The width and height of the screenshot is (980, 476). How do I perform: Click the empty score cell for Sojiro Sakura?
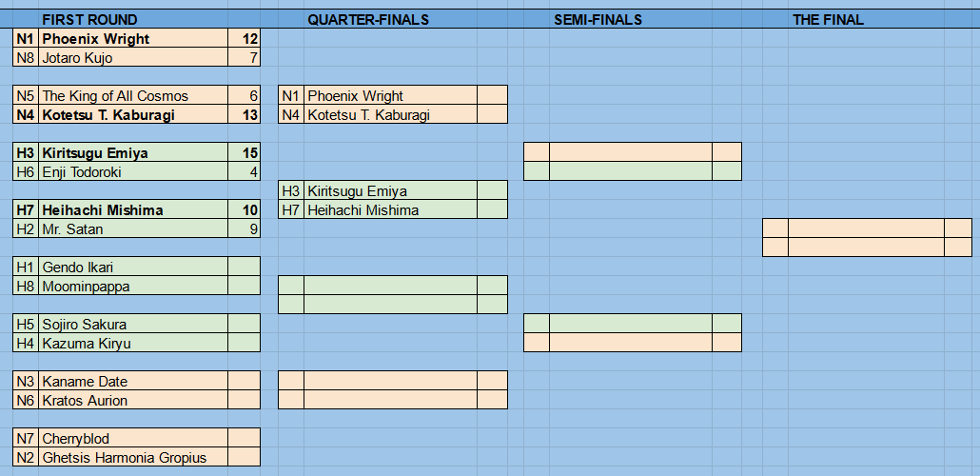244,325
